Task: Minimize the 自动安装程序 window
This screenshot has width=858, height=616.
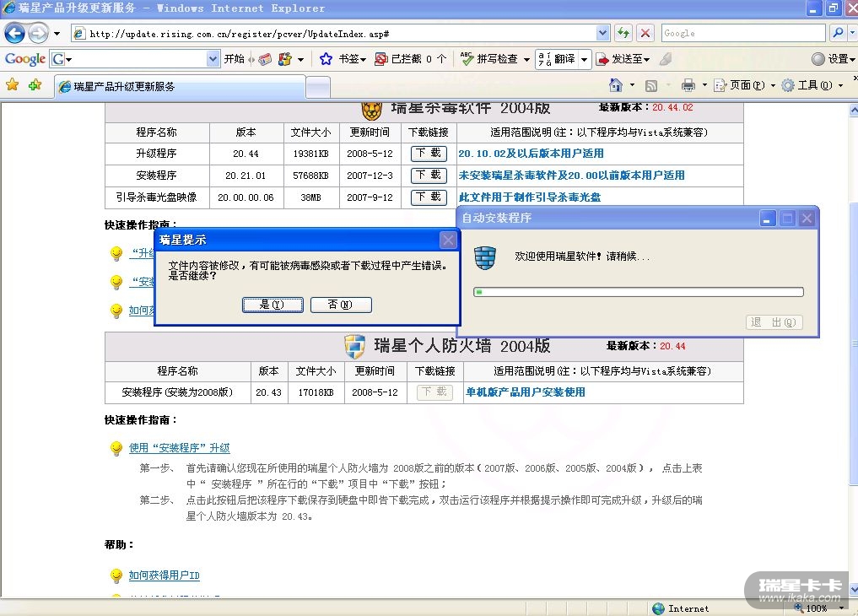Action: [x=767, y=219]
